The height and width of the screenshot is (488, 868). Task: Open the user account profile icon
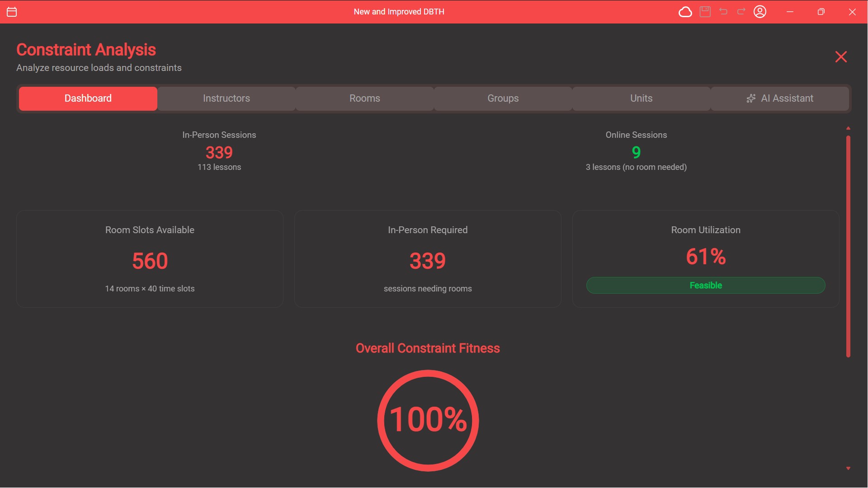[x=760, y=12]
